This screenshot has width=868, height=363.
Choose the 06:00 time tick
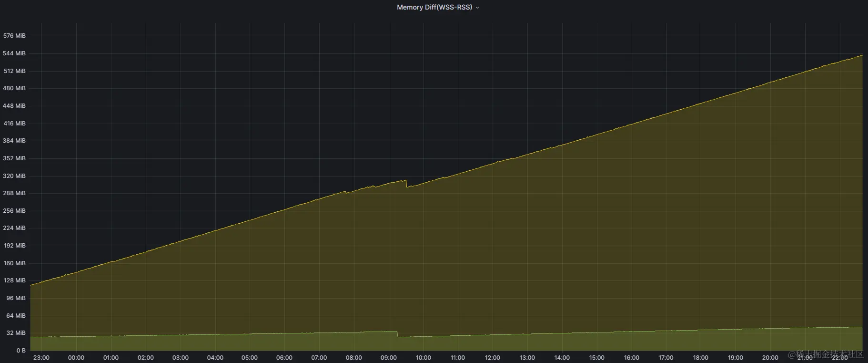click(x=284, y=358)
